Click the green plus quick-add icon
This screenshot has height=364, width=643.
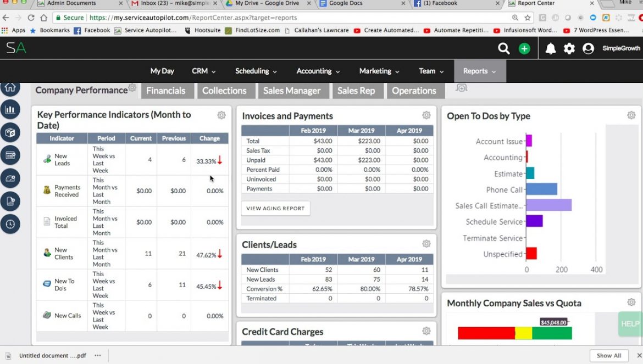click(x=524, y=48)
